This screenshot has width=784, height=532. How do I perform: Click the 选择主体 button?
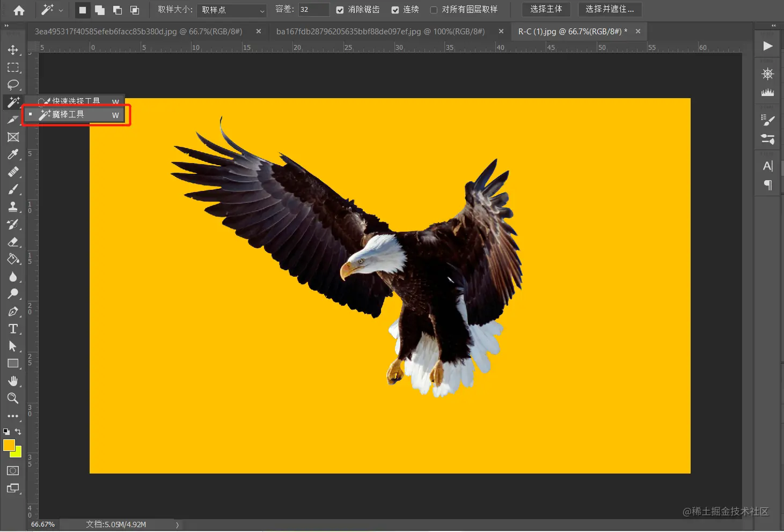coord(546,10)
